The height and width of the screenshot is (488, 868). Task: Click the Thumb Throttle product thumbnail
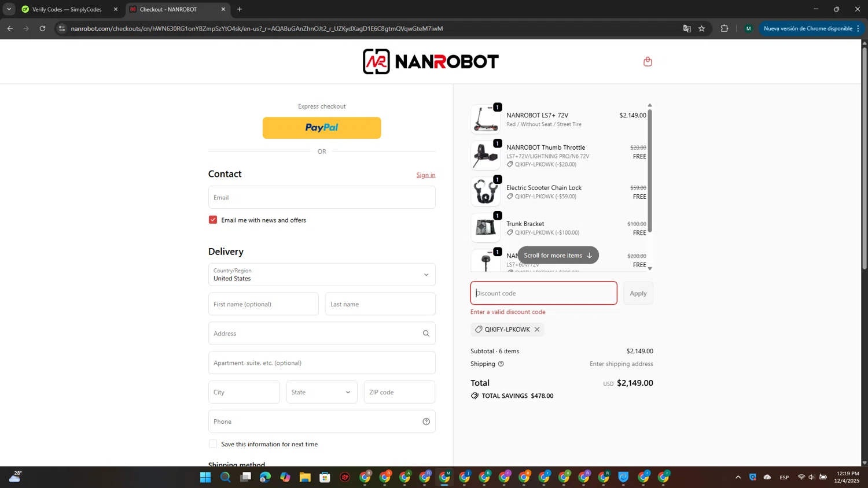(486, 155)
